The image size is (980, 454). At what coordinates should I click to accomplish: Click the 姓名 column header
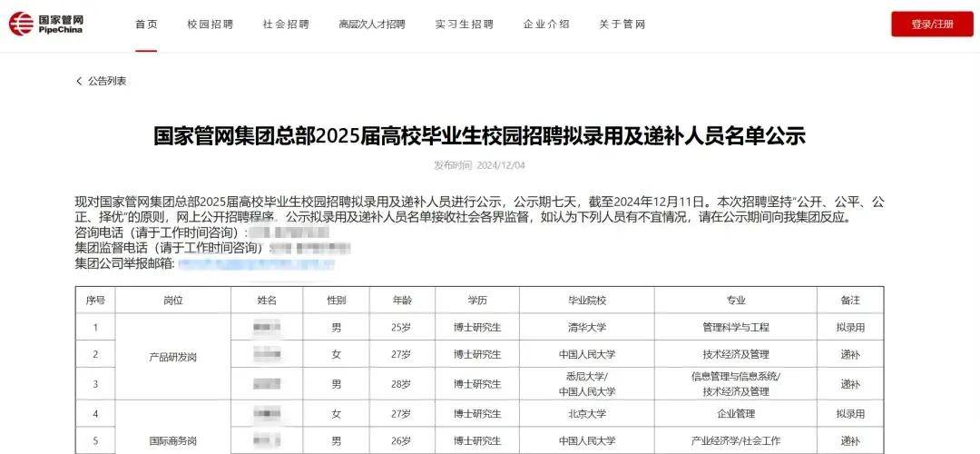pyautogui.click(x=267, y=301)
